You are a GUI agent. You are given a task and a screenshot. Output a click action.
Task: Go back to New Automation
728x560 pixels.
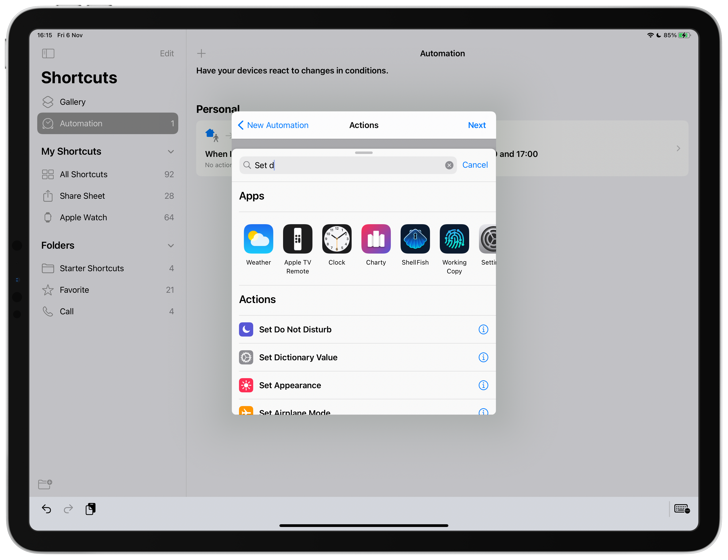coord(273,125)
